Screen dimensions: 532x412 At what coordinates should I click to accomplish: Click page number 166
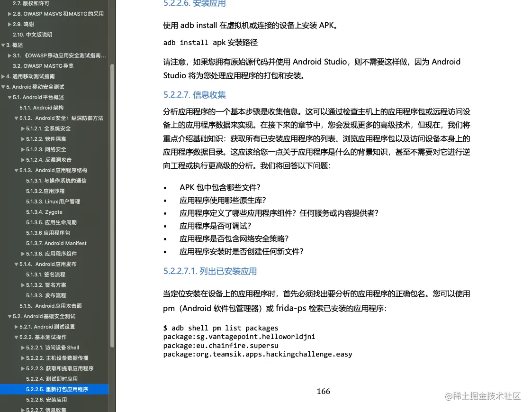[x=324, y=391]
